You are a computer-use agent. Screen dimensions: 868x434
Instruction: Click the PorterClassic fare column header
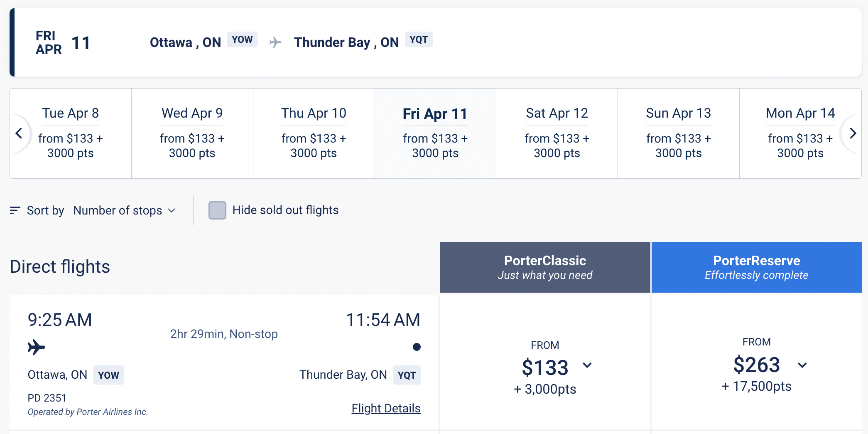pyautogui.click(x=545, y=267)
